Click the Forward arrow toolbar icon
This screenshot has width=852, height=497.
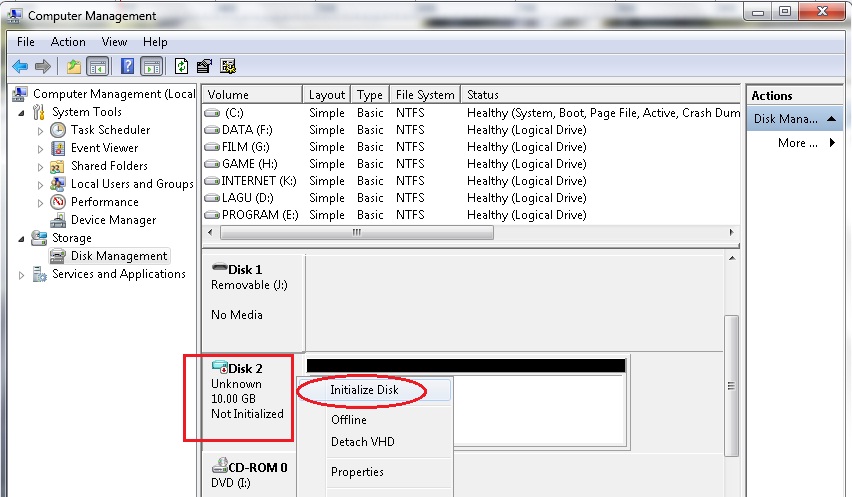pos(43,66)
